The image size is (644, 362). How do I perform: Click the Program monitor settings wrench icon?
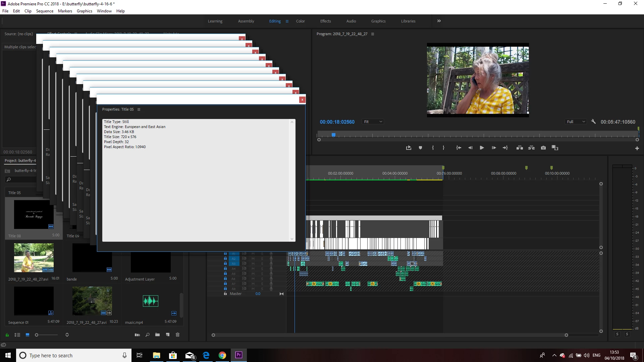[x=593, y=122]
